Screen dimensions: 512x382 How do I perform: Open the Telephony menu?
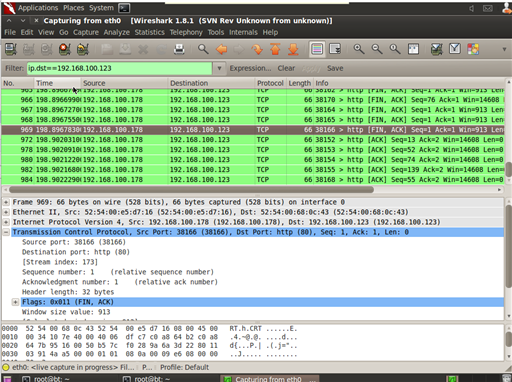186,32
